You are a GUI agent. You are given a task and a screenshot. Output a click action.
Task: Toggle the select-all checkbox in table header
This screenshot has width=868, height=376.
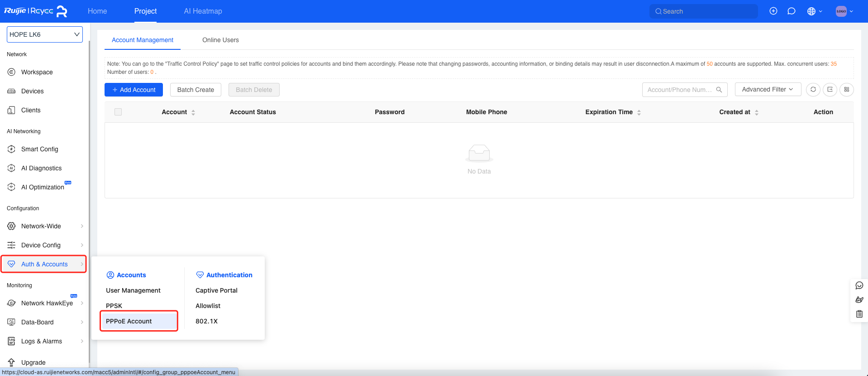pos(118,112)
